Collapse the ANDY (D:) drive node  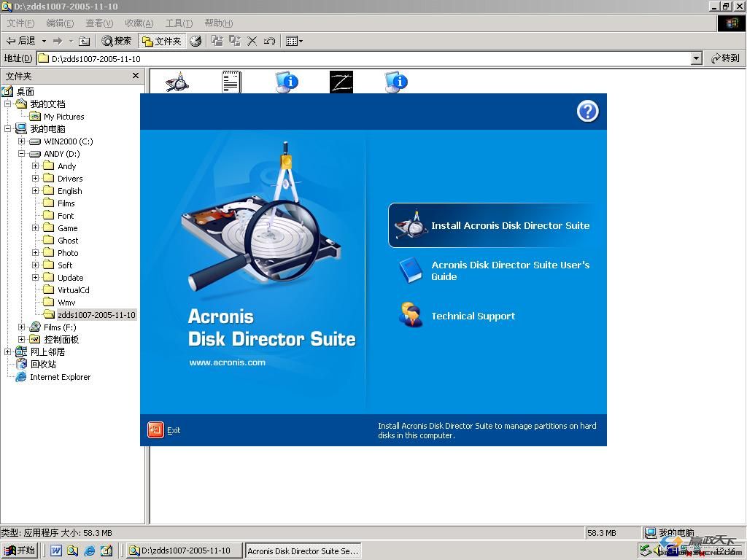coord(21,153)
